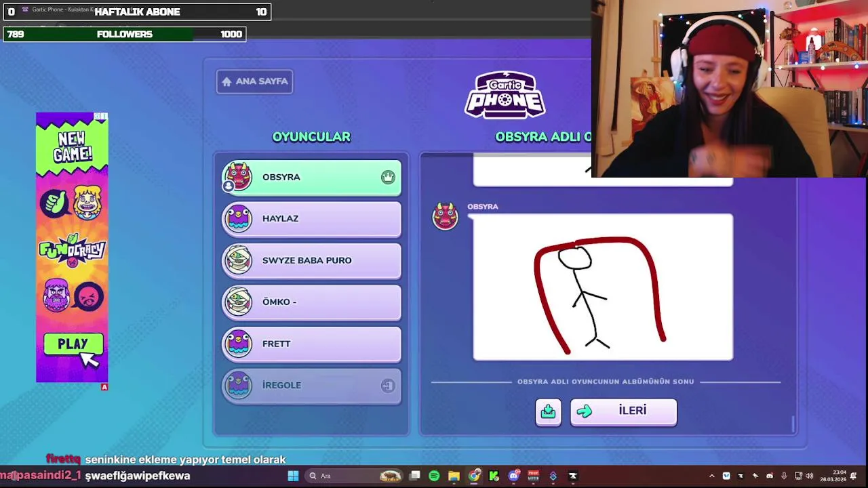Click ÖMKO's mummy avatar
Viewport: 868px width, 488px height.
pyautogui.click(x=238, y=302)
